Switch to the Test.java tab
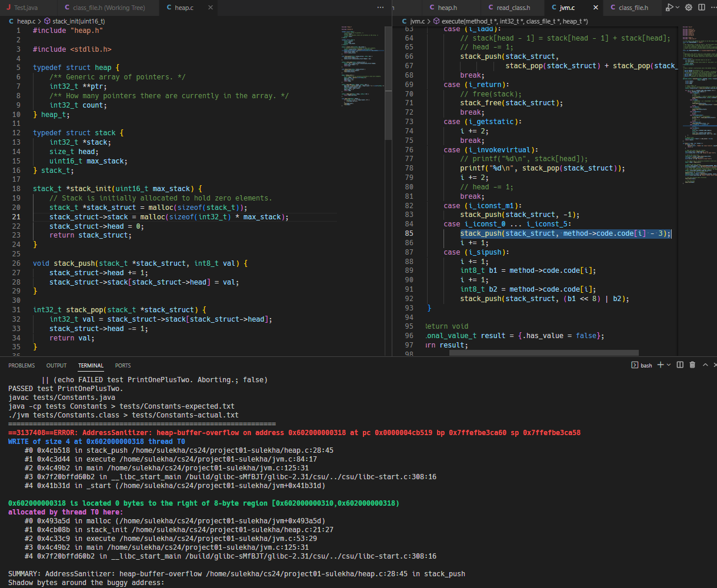 (28, 8)
